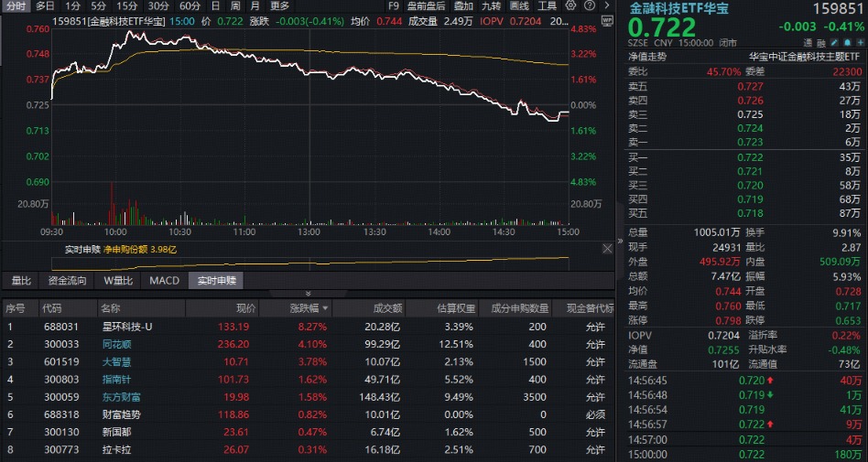Sort by the 涨跌幅 column arrow
This screenshot has width=868, height=462.
(x=325, y=308)
